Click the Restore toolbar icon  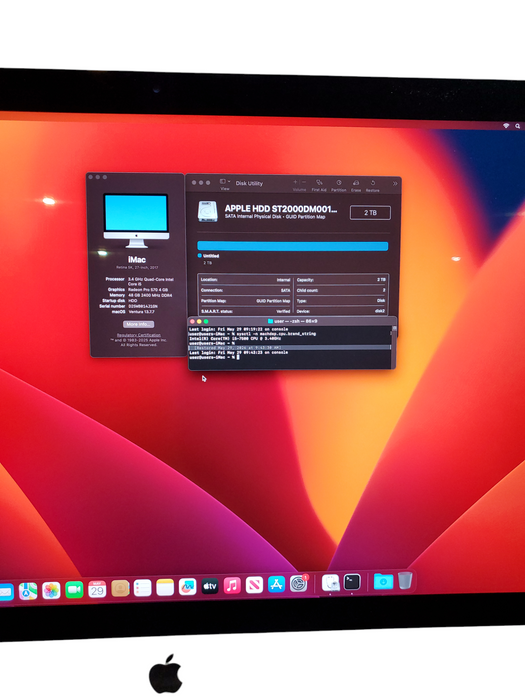[x=373, y=183]
